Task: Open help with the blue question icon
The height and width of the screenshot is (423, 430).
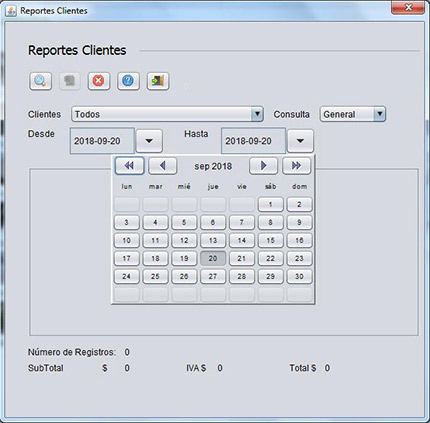Action: click(x=128, y=81)
